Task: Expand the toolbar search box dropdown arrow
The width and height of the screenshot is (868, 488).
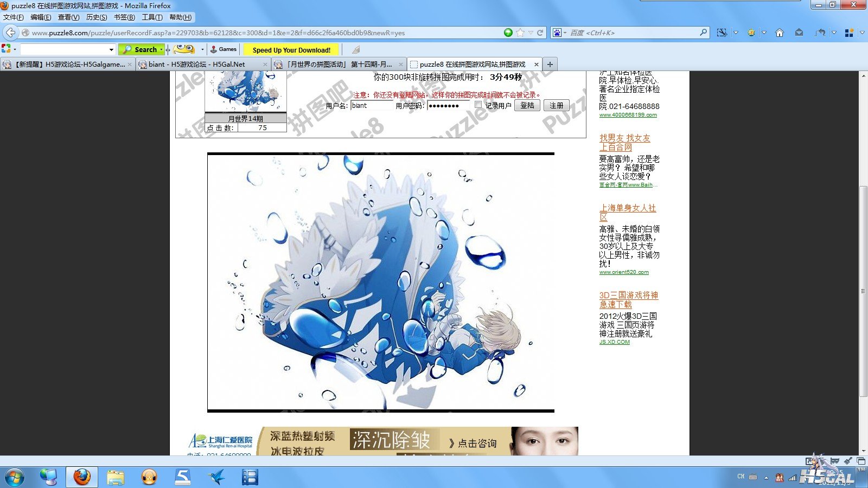Action: [111, 49]
